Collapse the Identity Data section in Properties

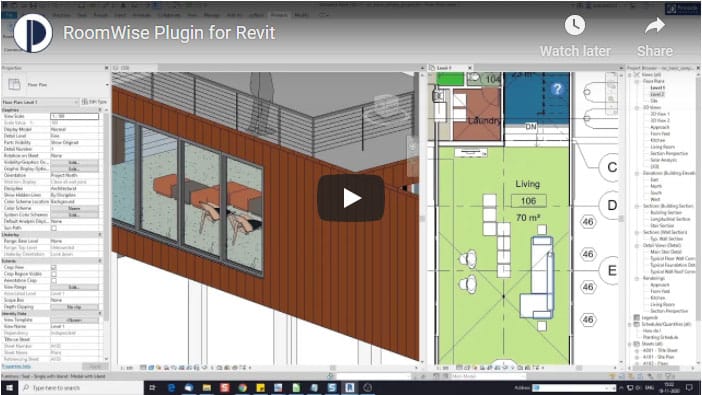coord(99,313)
